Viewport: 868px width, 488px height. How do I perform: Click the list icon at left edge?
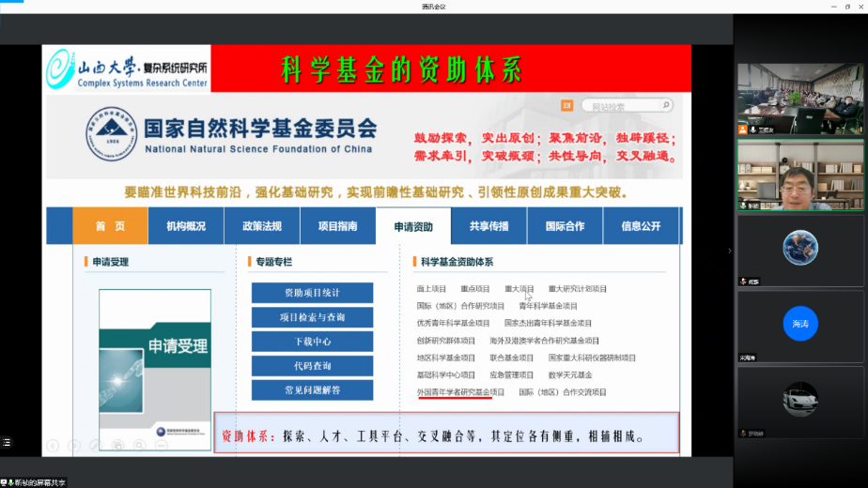point(7,440)
